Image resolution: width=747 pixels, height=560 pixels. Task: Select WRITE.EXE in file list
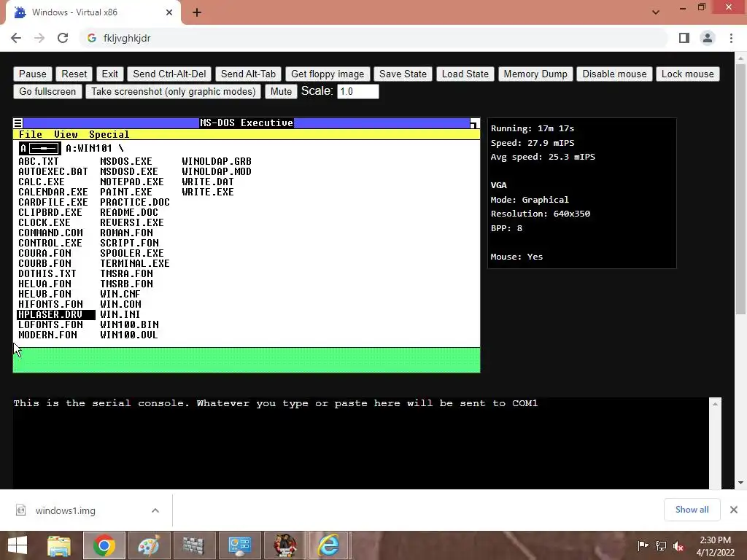[x=208, y=192]
